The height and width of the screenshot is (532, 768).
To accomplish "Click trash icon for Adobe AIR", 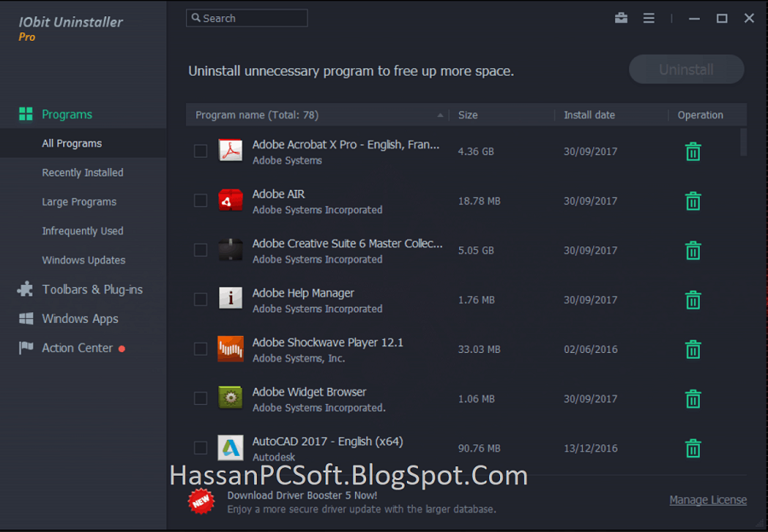I will pos(693,201).
